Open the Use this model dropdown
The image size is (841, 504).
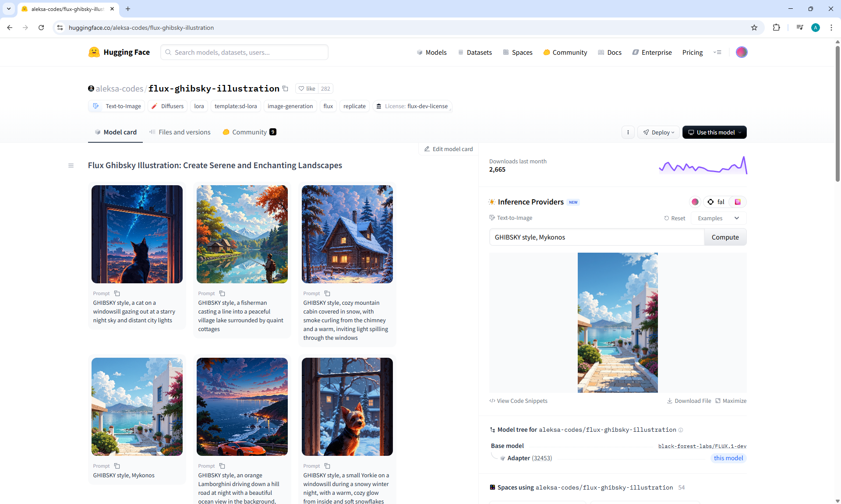click(714, 132)
